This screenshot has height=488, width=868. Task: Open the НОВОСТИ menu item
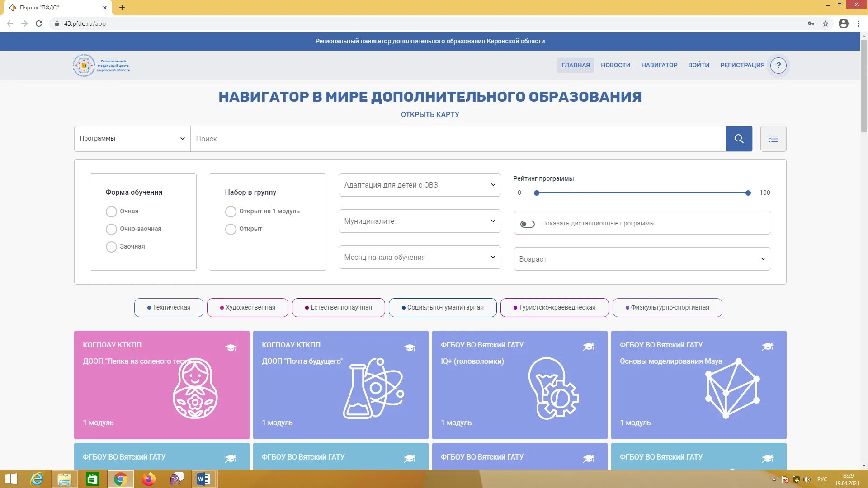(x=615, y=66)
